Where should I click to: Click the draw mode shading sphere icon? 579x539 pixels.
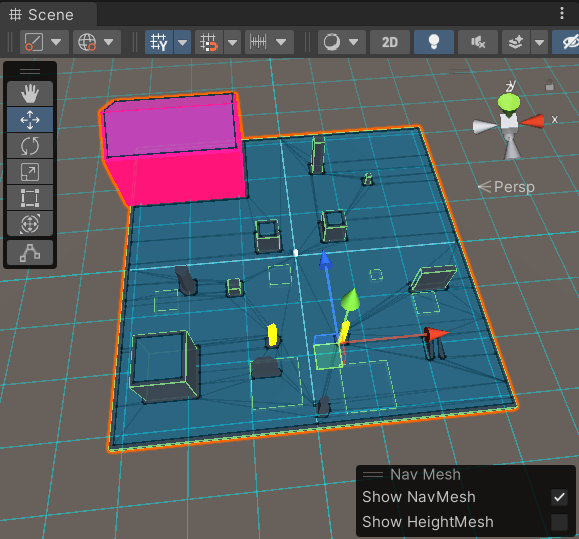(332, 42)
